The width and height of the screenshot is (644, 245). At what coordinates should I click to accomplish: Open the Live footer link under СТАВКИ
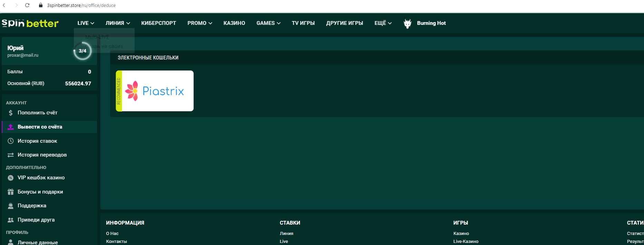click(x=284, y=242)
